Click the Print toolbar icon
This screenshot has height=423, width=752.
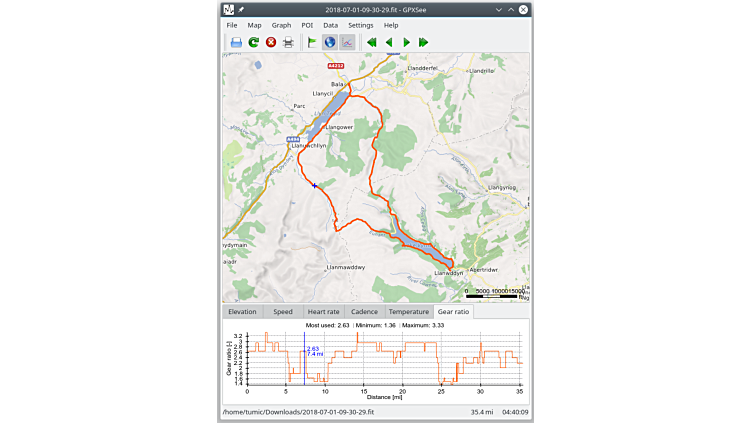288,42
